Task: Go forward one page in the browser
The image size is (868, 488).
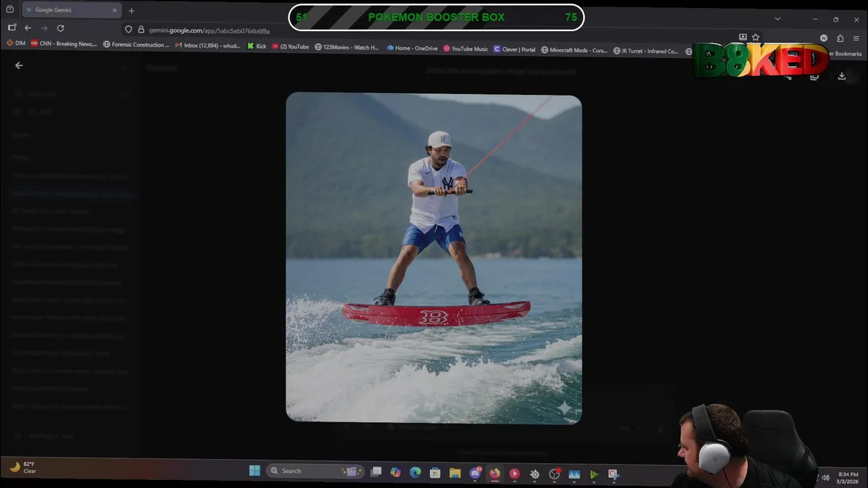Action: (x=44, y=28)
